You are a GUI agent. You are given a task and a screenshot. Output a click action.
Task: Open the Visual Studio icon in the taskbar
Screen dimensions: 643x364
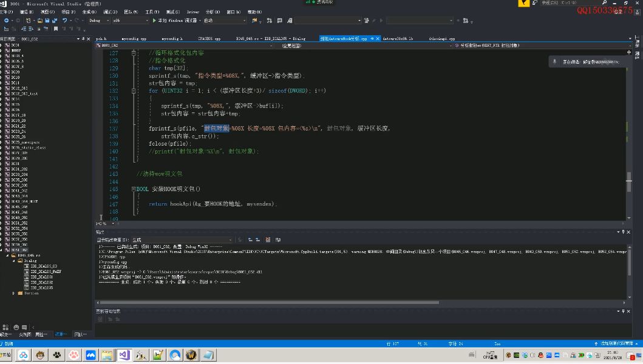[124, 355]
